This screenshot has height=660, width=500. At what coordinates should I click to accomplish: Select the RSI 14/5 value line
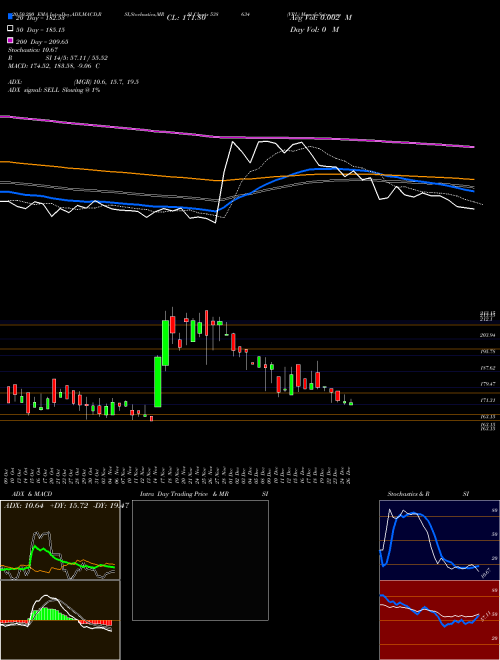point(58,58)
